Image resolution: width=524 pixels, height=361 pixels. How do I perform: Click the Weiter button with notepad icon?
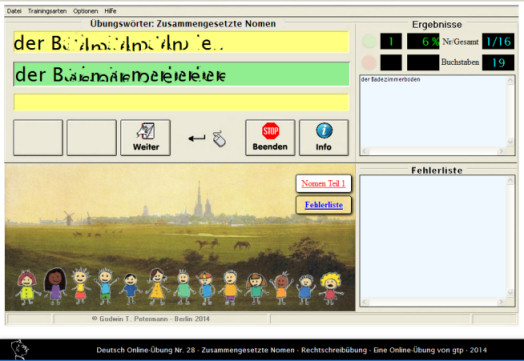coord(145,138)
